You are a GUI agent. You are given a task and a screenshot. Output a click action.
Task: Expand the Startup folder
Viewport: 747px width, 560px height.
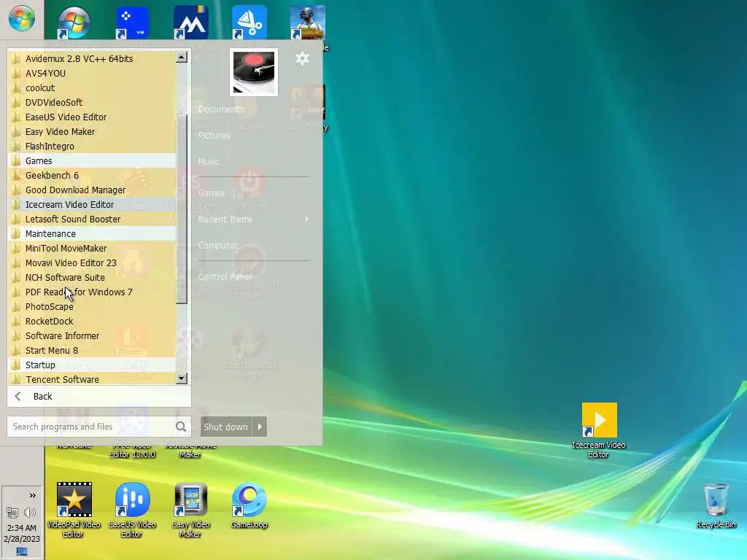point(92,365)
